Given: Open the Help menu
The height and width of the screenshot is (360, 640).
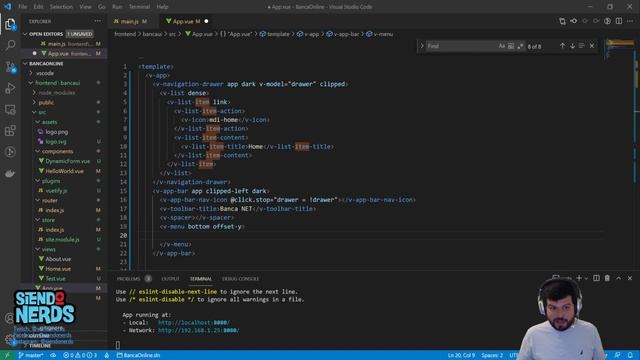Looking at the screenshot, I should coord(162,7).
